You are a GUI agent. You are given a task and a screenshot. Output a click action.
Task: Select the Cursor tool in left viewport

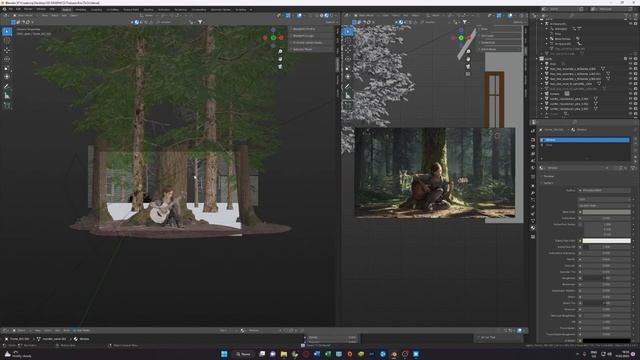coord(7,41)
